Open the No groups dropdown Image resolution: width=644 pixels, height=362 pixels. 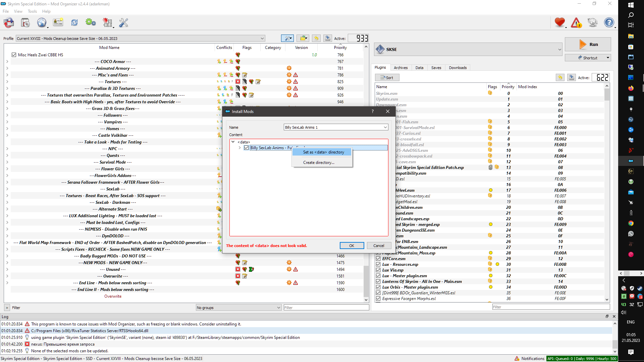(x=239, y=307)
